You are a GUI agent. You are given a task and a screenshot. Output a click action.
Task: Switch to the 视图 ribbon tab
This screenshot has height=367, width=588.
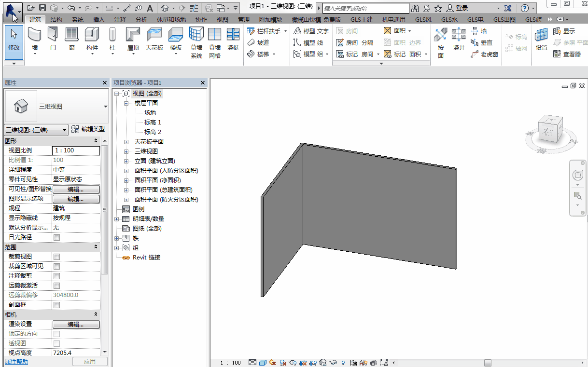(222, 20)
